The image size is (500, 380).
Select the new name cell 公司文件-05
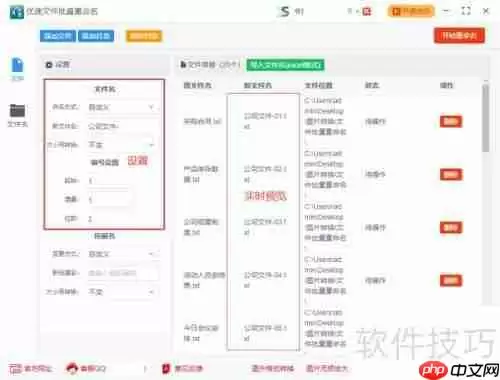tap(265, 333)
